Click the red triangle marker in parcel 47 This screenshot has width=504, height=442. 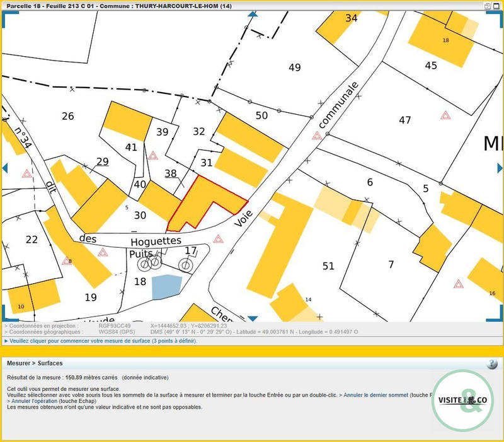[445, 115]
